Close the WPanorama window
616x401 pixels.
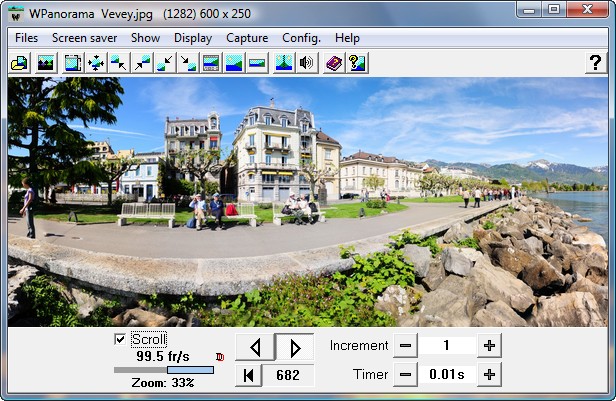(x=588, y=9)
